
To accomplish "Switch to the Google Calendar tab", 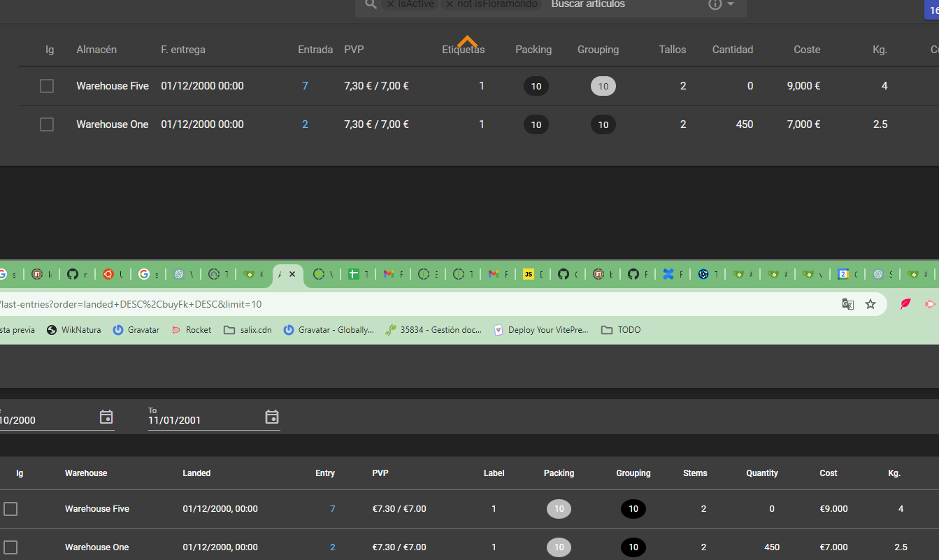I will [846, 275].
